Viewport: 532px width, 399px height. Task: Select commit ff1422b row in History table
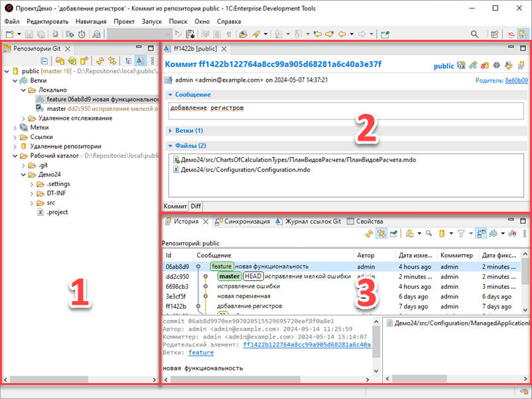pyautogui.click(x=265, y=306)
